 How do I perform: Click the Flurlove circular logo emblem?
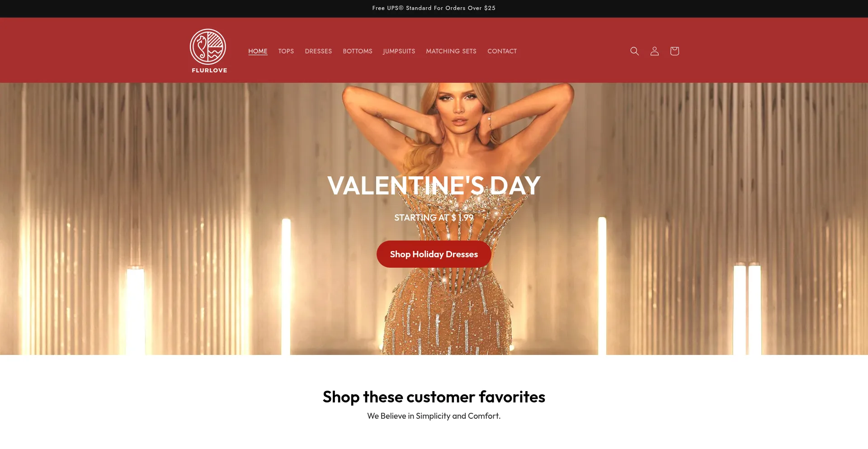tap(208, 47)
